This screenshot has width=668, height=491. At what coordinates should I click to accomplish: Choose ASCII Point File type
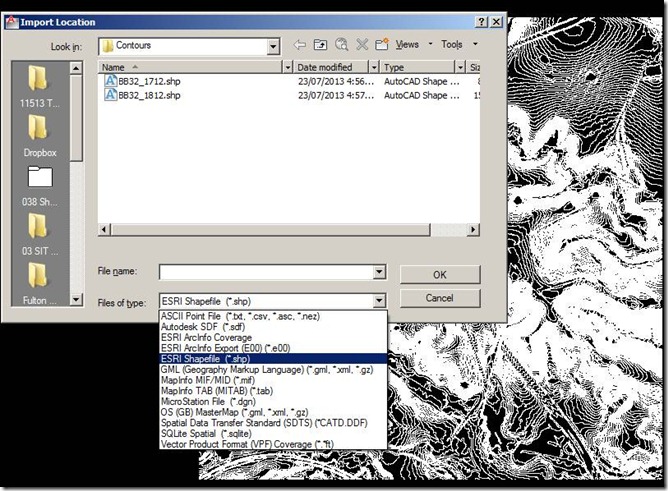tap(273, 316)
